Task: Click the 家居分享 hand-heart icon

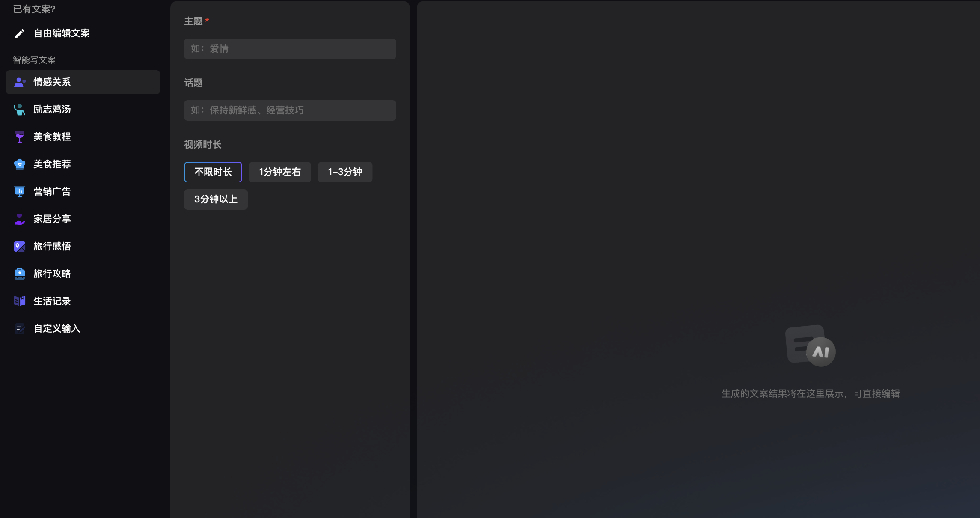Action: pyautogui.click(x=19, y=219)
